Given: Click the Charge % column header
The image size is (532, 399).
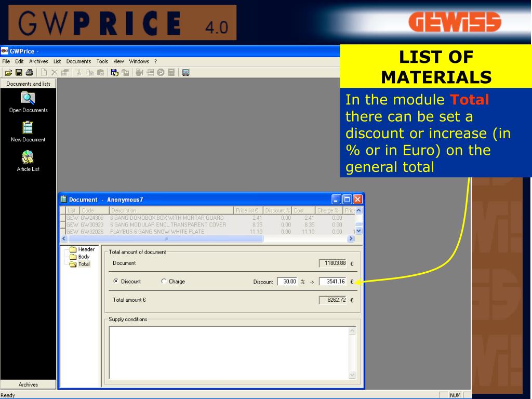Looking at the screenshot, I should (329, 210).
